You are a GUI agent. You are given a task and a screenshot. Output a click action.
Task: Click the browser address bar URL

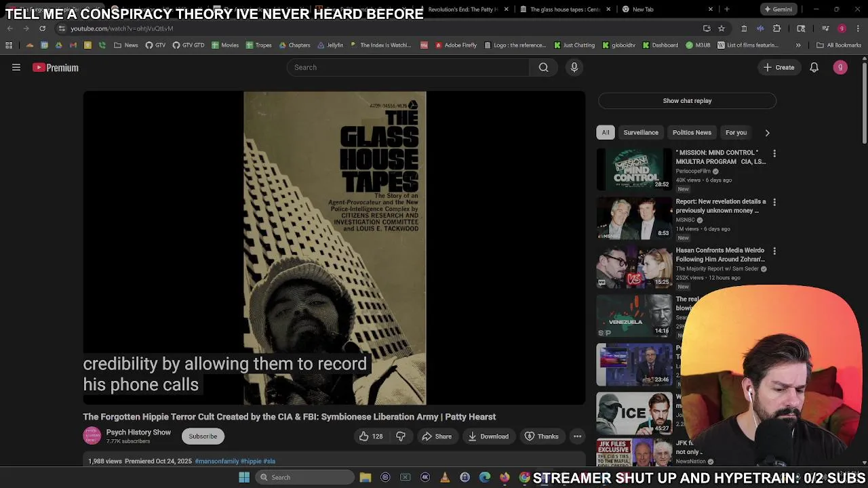pos(121,28)
